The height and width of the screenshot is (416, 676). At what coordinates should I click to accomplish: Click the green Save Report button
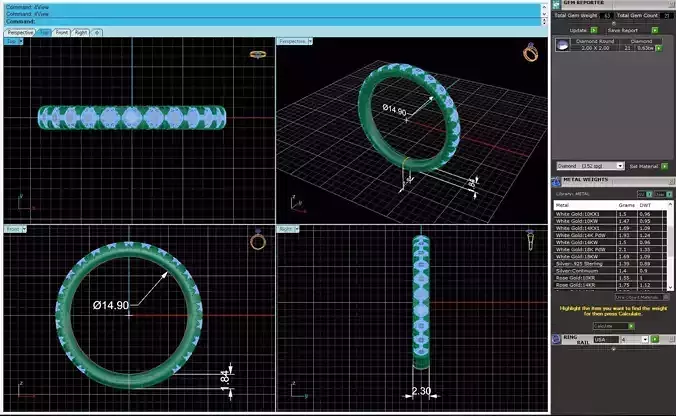[x=654, y=30]
